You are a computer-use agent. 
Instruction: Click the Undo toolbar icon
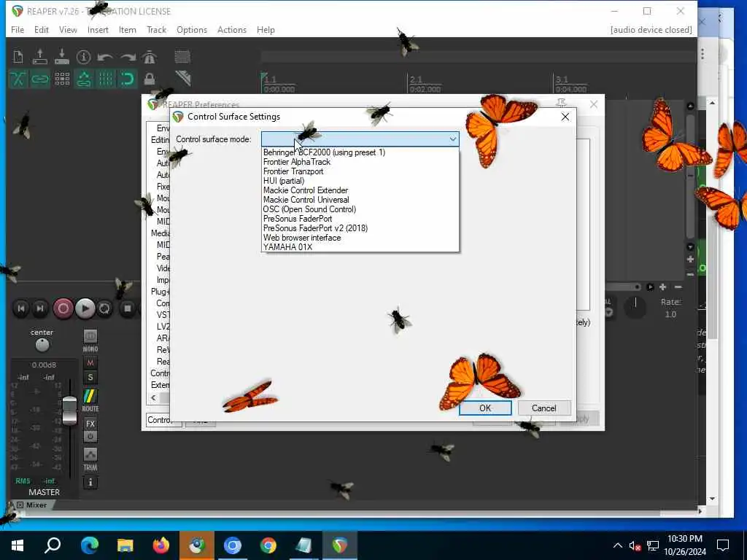pos(105,58)
